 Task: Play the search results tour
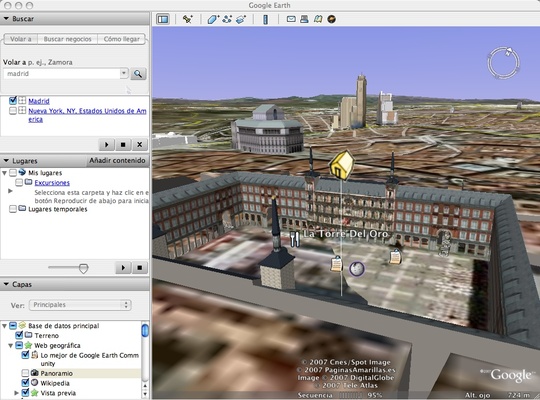pyautogui.click(x=106, y=145)
